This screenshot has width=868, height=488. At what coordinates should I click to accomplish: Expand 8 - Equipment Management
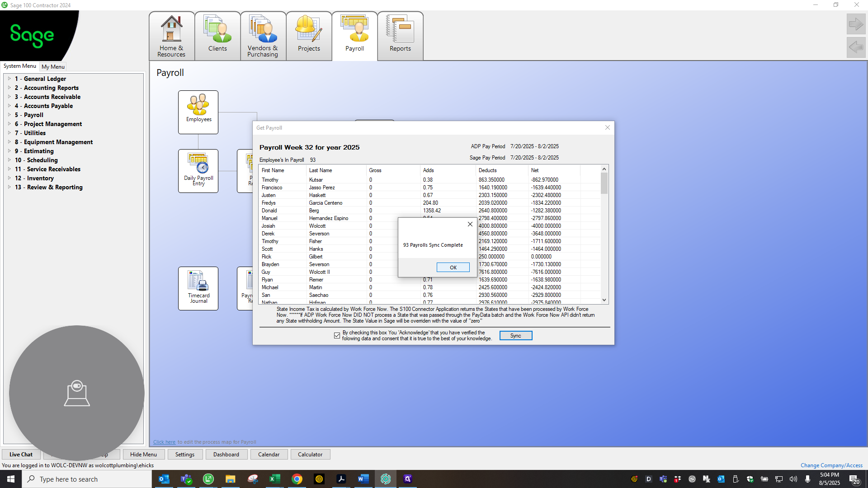click(9, 142)
